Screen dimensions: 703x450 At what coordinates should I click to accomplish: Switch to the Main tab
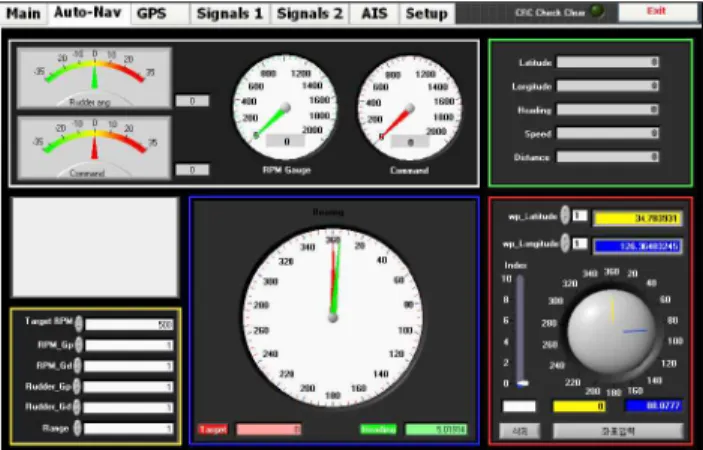23,13
